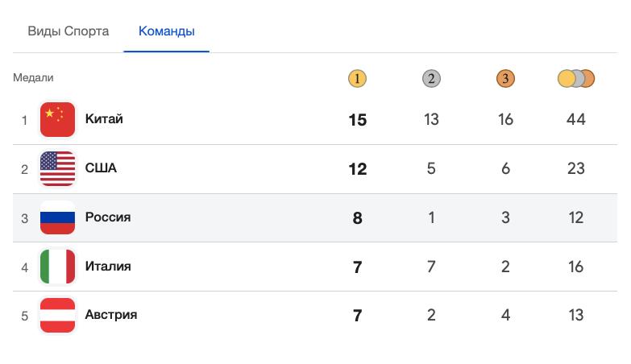Image resolution: width=631 pixels, height=364 pixels.
Task: Click the China flag icon
Action: [x=57, y=120]
